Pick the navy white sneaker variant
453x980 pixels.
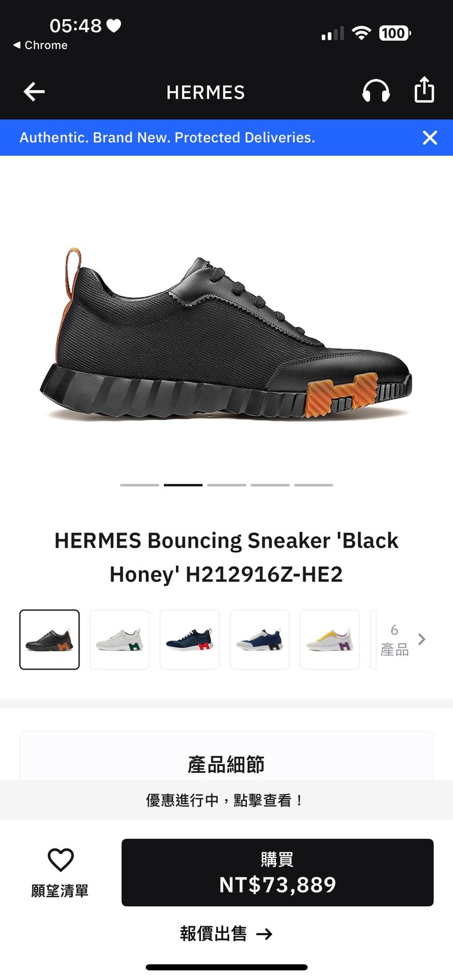tap(260, 639)
